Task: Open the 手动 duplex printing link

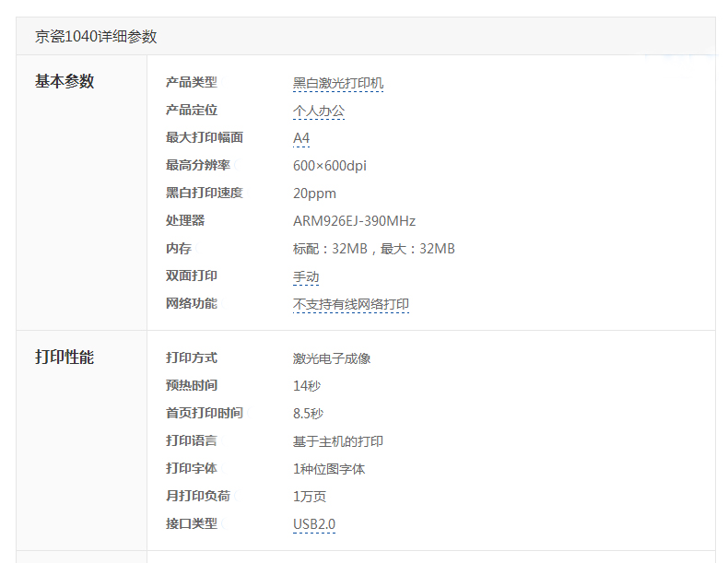Action: pyautogui.click(x=306, y=276)
